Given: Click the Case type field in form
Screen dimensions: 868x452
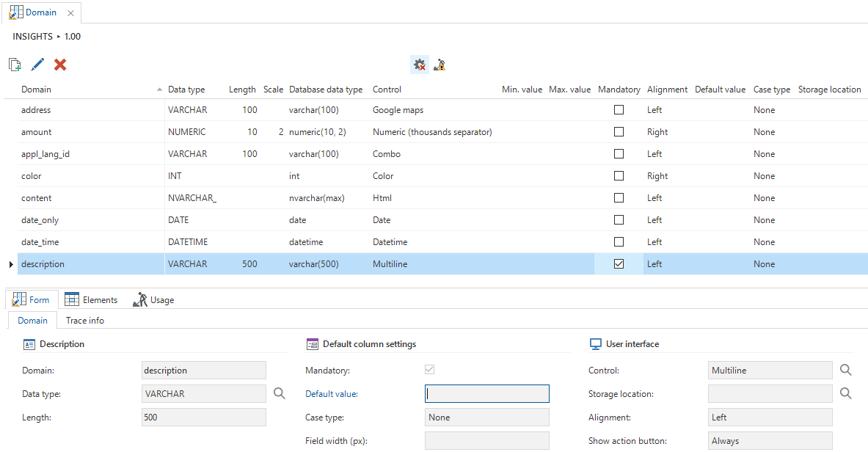Looking at the screenshot, I should pos(486,418).
